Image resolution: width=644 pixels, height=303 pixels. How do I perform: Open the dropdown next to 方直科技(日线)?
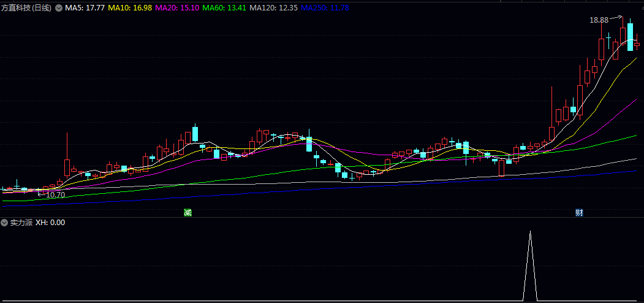[59, 8]
